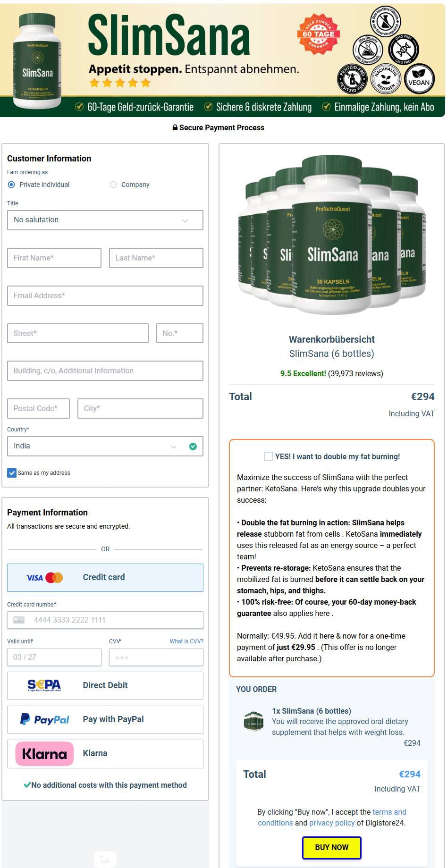This screenshot has width=447, height=868.
Task: Click the Vegan badge icon
Action: (x=419, y=79)
